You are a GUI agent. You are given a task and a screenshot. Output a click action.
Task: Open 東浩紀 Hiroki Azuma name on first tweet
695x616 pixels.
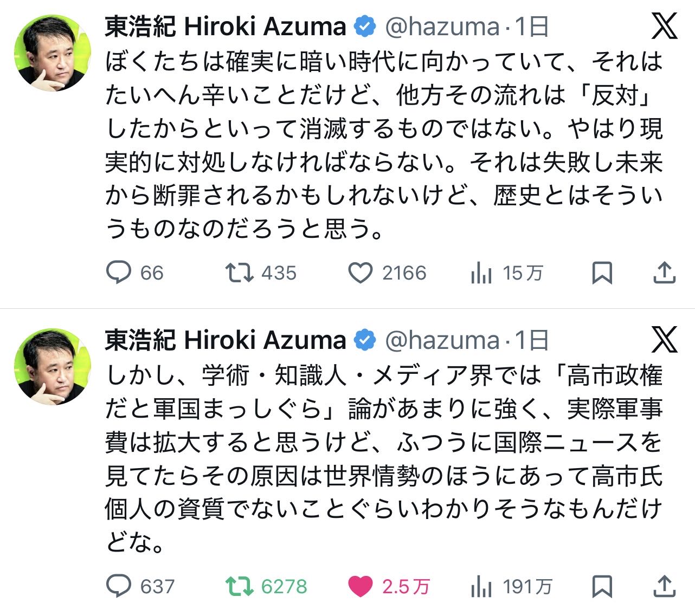tap(225, 26)
